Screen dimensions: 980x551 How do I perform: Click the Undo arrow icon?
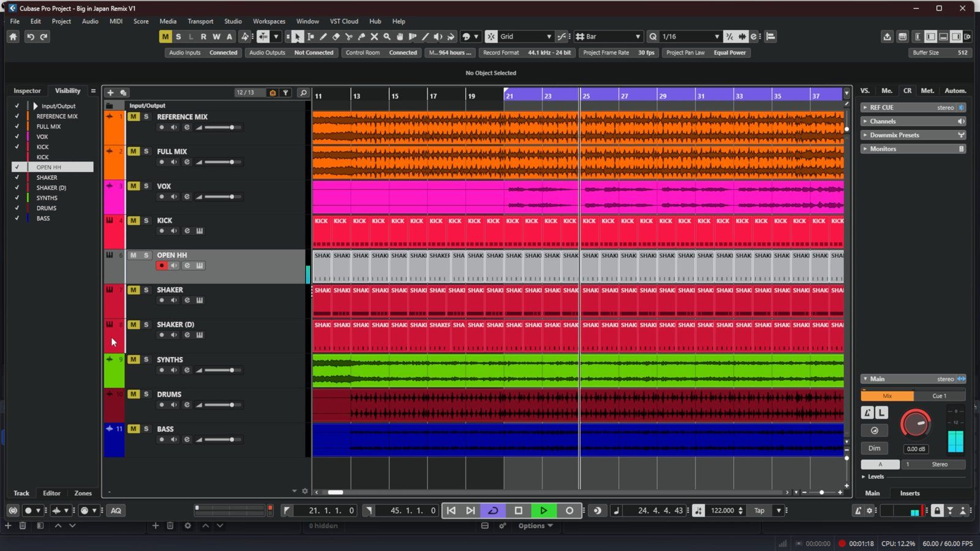coord(30,37)
